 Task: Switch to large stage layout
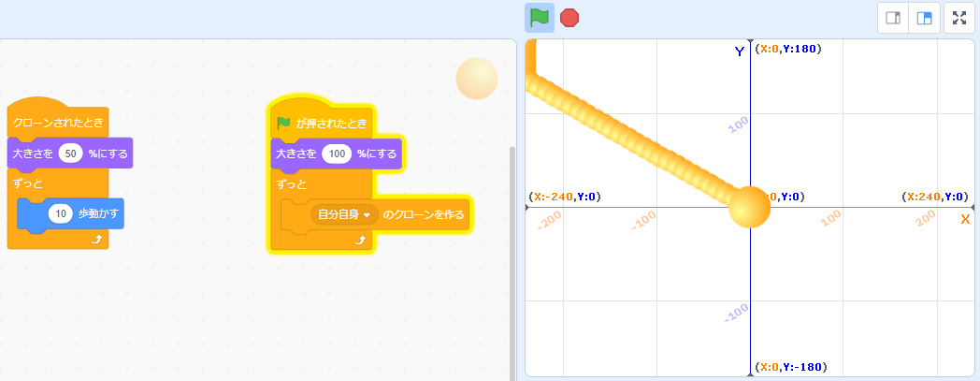click(925, 18)
